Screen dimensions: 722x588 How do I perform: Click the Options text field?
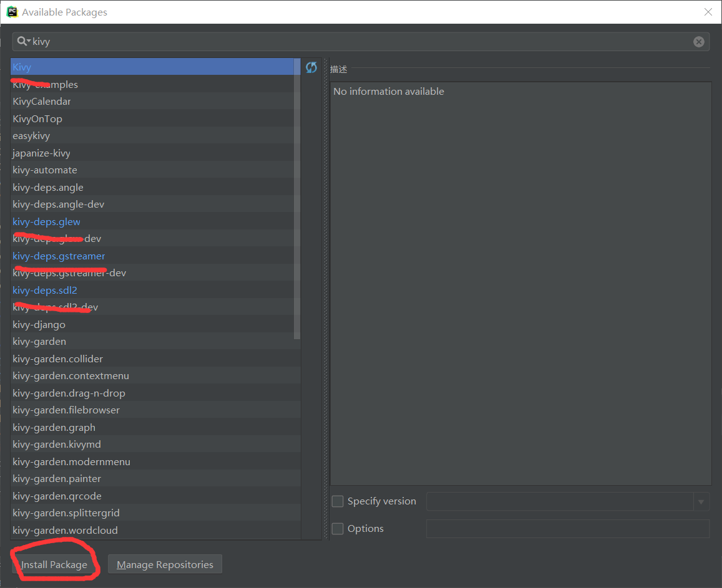pos(568,529)
